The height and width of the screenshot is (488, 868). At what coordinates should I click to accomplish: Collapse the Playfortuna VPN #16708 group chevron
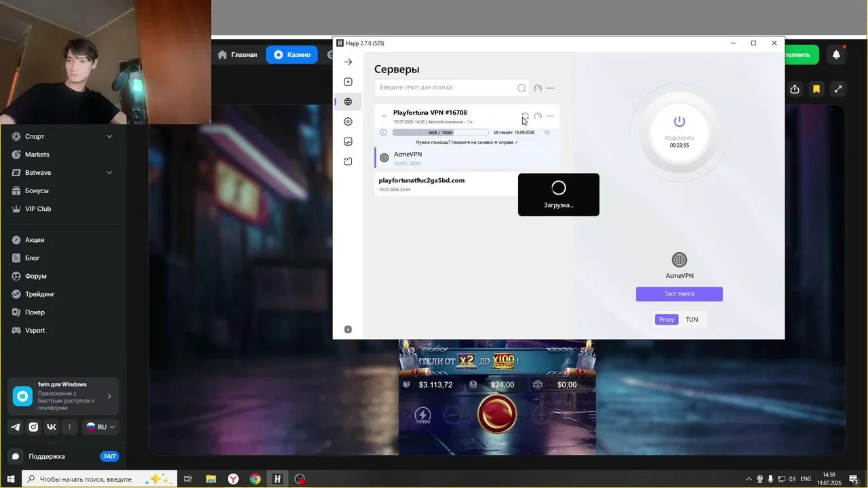tap(384, 116)
